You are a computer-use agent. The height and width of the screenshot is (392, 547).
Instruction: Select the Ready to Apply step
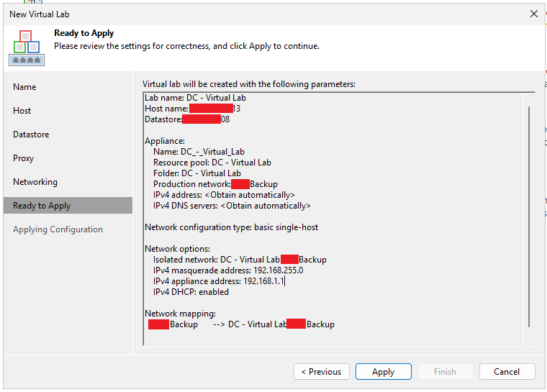pyautogui.click(x=42, y=206)
